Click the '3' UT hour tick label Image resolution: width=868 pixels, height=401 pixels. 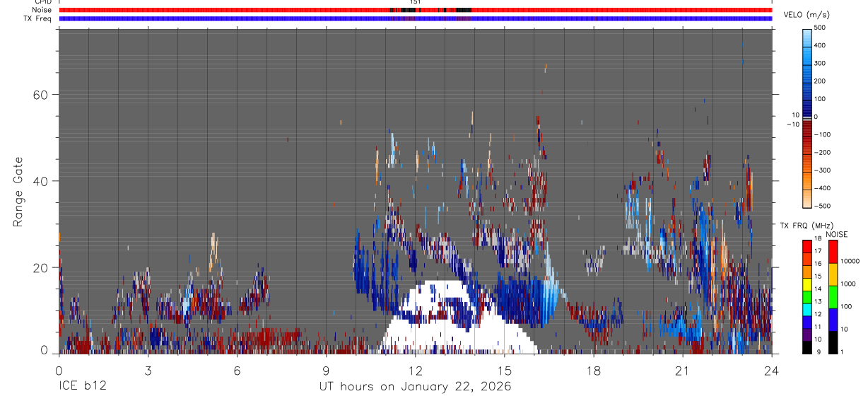tap(148, 371)
